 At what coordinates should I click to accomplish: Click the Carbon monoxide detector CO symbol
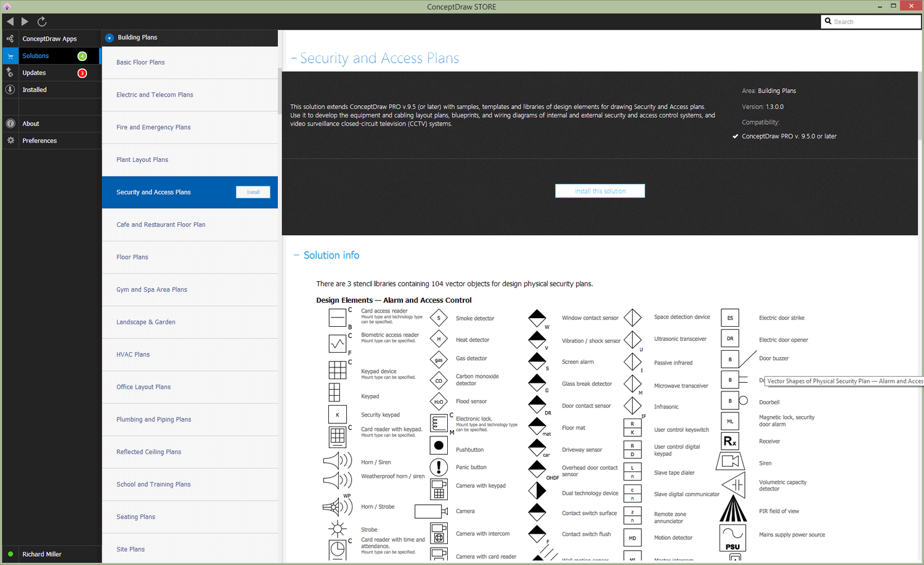[x=439, y=380]
